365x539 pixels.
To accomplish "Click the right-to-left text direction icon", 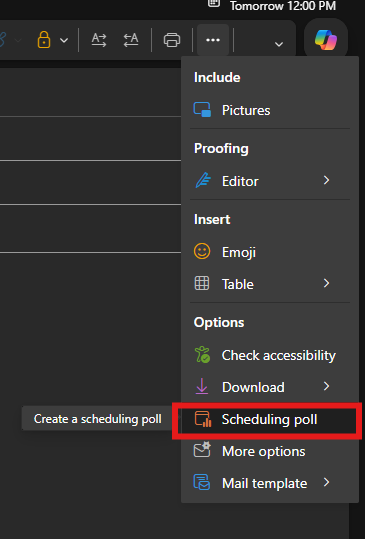I will click(131, 40).
